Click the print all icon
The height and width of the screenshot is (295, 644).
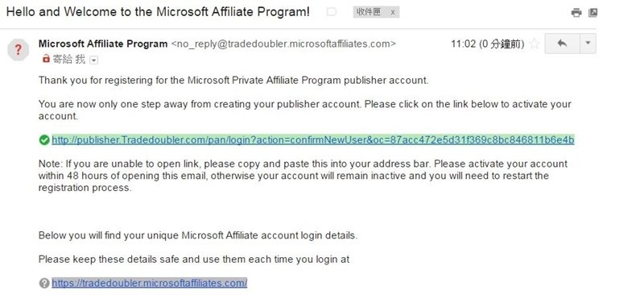point(576,13)
